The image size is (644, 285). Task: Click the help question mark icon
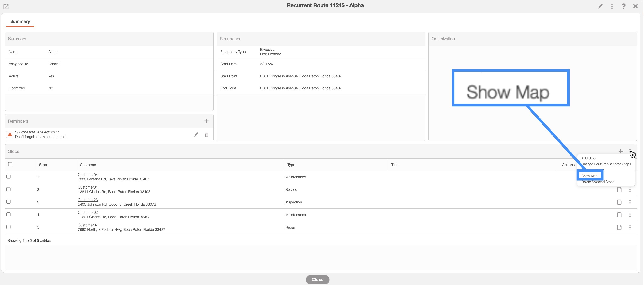(x=624, y=6)
